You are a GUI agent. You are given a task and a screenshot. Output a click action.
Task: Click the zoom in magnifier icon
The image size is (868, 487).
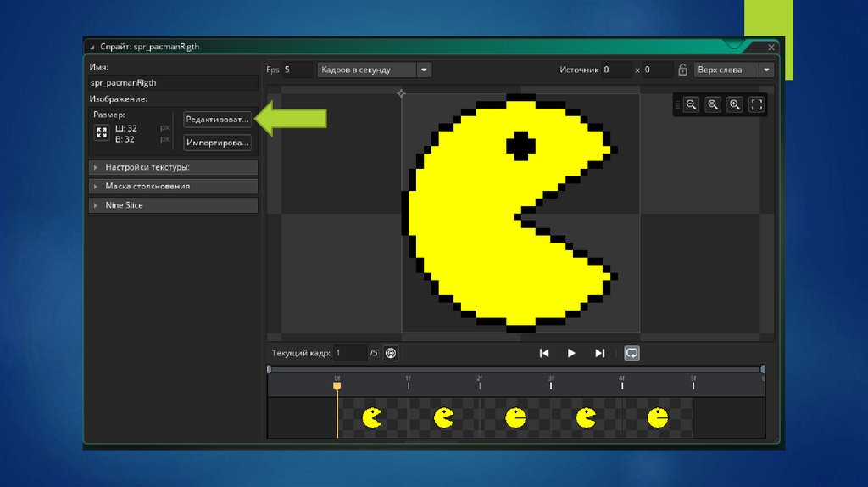pyautogui.click(x=735, y=104)
